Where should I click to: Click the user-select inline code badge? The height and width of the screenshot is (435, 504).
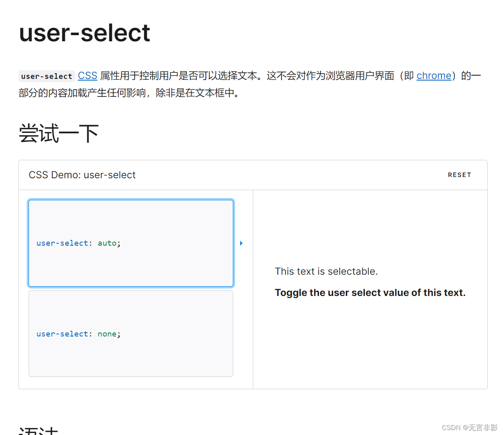click(x=46, y=76)
